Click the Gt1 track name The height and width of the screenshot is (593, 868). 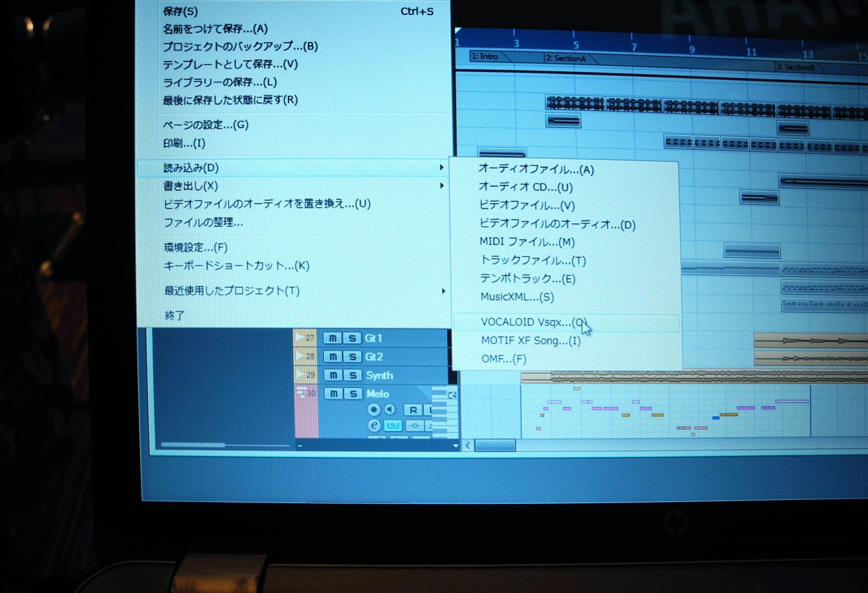click(x=373, y=338)
